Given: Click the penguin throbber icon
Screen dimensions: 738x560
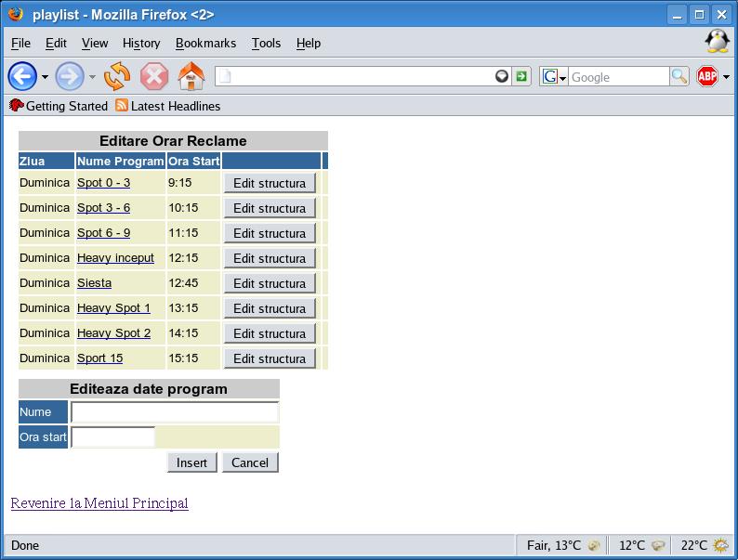Looking at the screenshot, I should point(717,42).
